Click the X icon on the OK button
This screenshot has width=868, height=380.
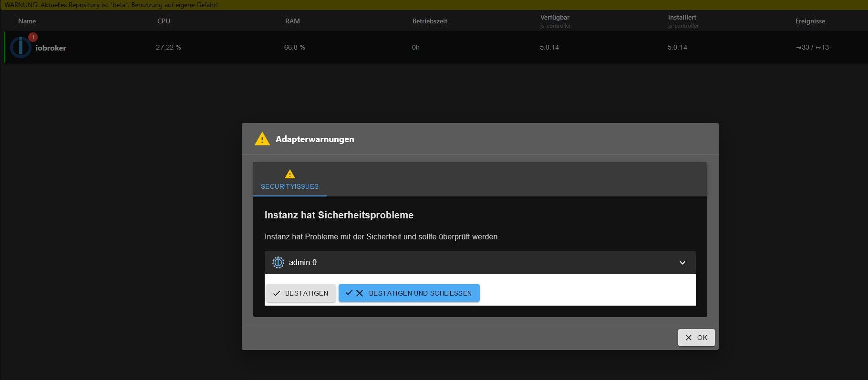688,338
